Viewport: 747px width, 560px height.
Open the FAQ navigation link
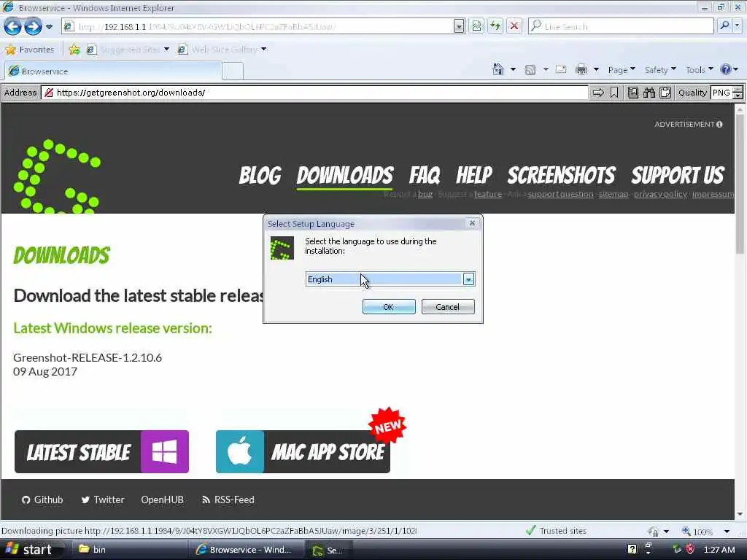click(425, 175)
